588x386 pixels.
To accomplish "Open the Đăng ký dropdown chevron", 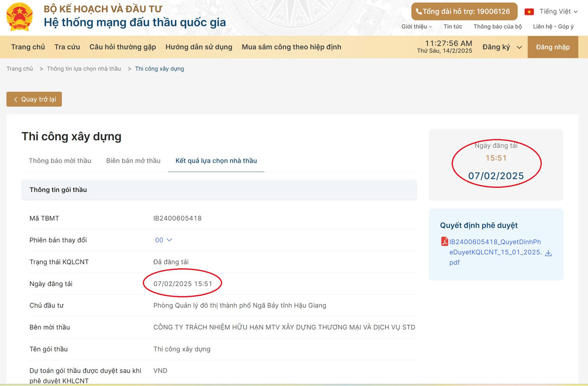I will coord(514,47).
